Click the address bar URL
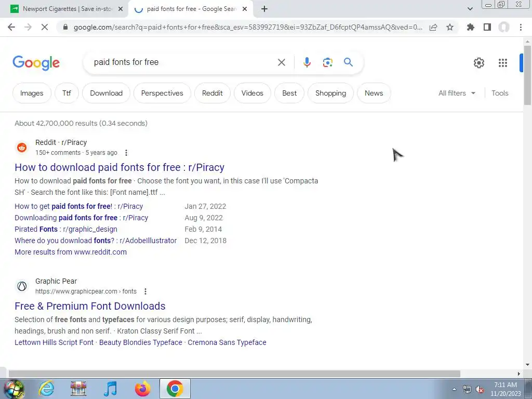This screenshot has width=532, height=399. click(248, 27)
